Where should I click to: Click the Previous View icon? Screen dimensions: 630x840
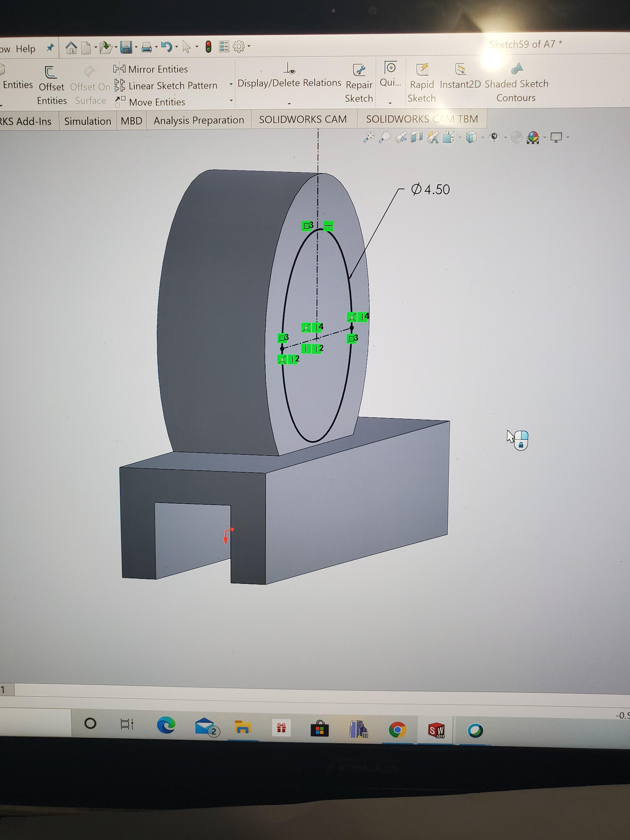401,137
